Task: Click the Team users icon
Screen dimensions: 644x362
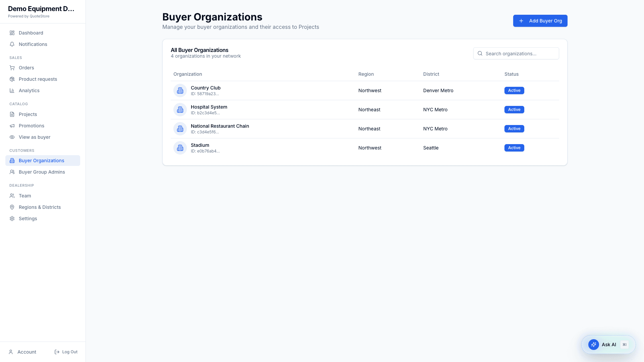Action: [12, 196]
